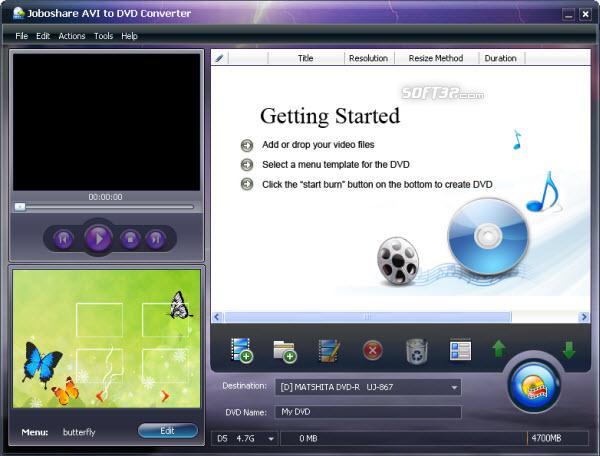Open the Tools menu
600x456 pixels.
click(103, 36)
